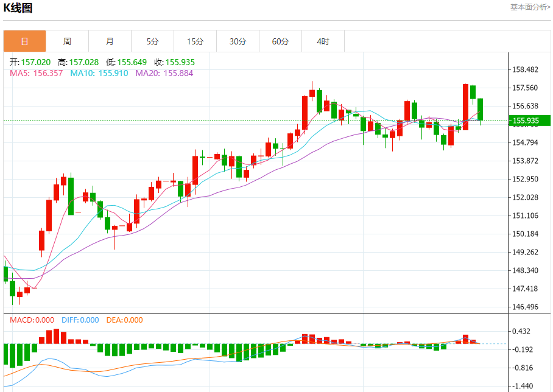Click the 158.482 price axis label
The height and width of the screenshot is (392, 553).
(x=526, y=69)
